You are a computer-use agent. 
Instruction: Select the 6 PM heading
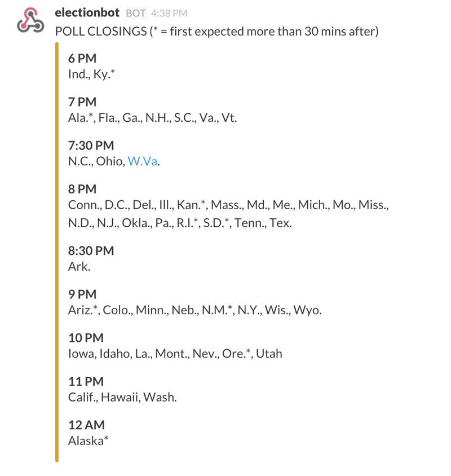point(82,59)
